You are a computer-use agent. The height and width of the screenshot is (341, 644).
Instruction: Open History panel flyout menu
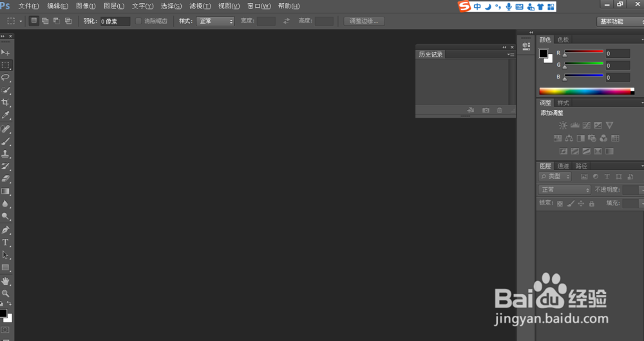511,54
